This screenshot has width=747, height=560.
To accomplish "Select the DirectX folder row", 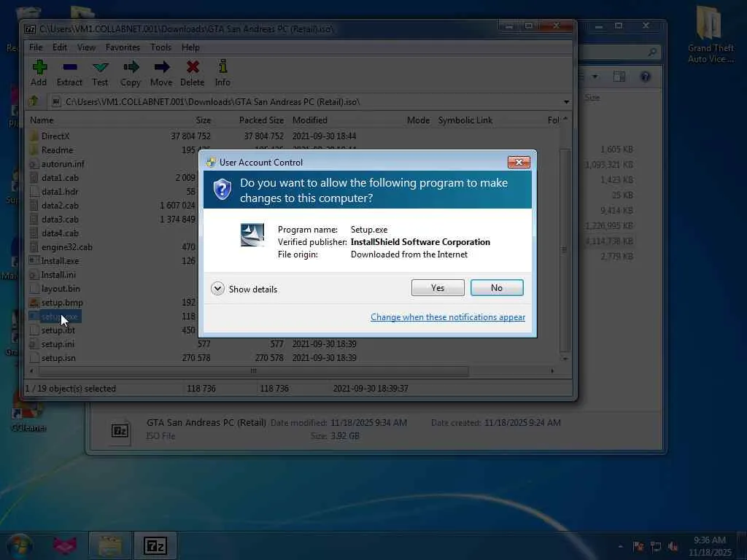I will pyautogui.click(x=55, y=136).
